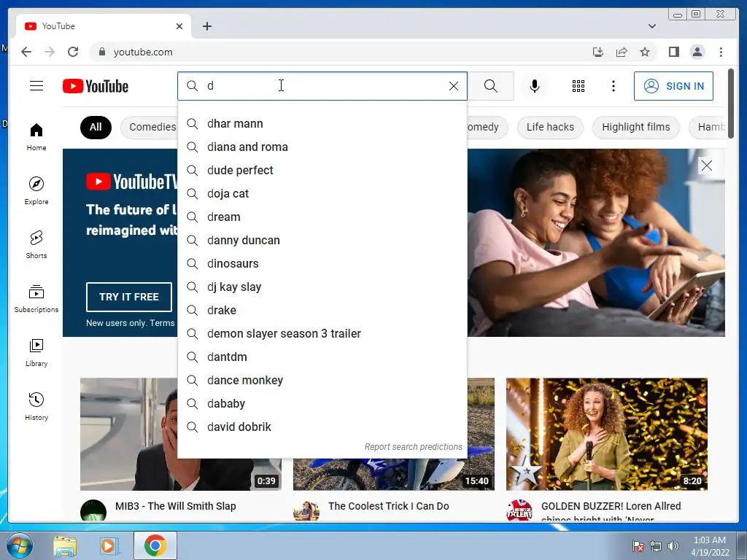Choose 'demon slayer season 3 trailer' suggestion
The height and width of the screenshot is (560, 747).
click(x=322, y=334)
